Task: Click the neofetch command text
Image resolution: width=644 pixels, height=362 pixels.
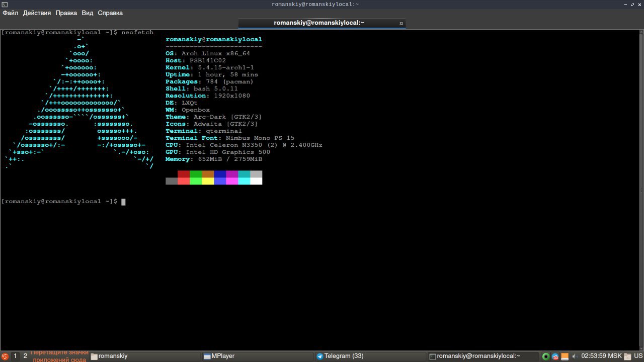Action: (137, 32)
